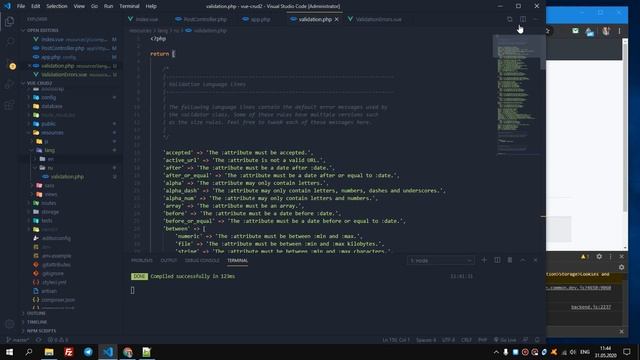Open the Help menu
The image size is (640, 360).
click(151, 6)
